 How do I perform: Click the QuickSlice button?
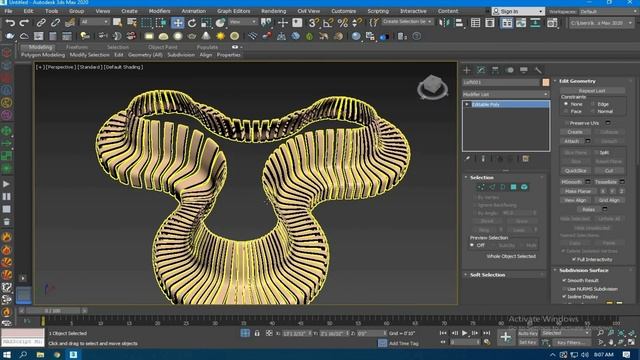(576, 170)
